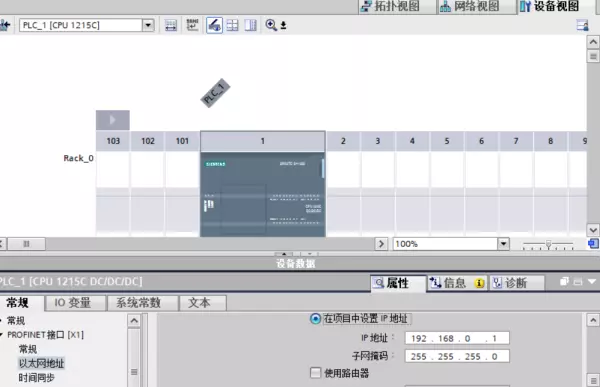Expand slots with the gray arrow above 103
This screenshot has width=600, height=387.
(112, 120)
